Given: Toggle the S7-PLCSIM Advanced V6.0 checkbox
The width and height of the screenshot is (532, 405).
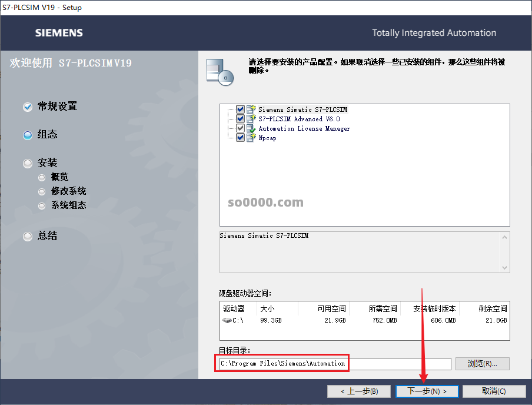Looking at the screenshot, I should tap(240, 119).
